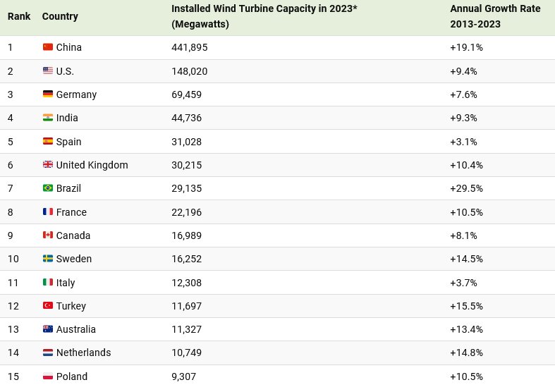Click the India flag icon
The width and height of the screenshot is (555, 392).
click(48, 118)
